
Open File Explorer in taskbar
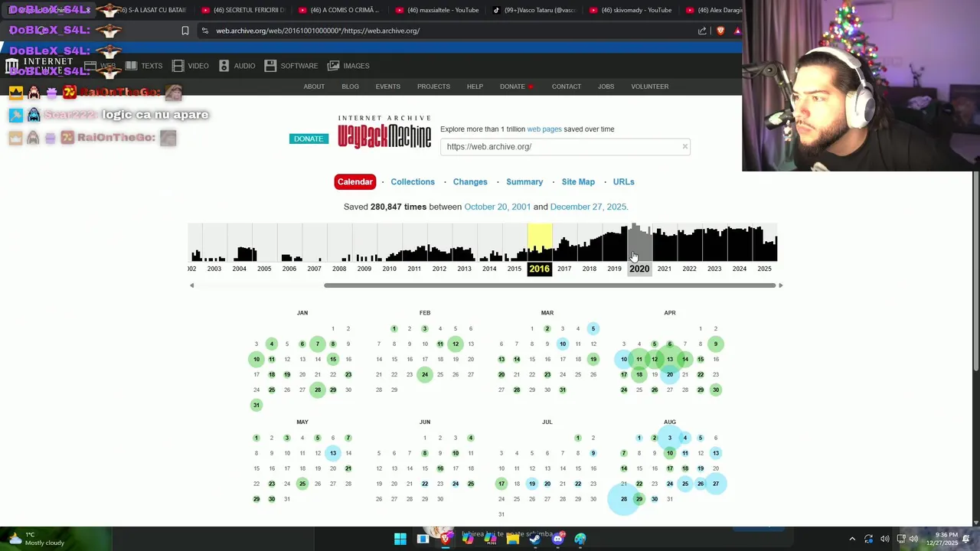tap(513, 539)
